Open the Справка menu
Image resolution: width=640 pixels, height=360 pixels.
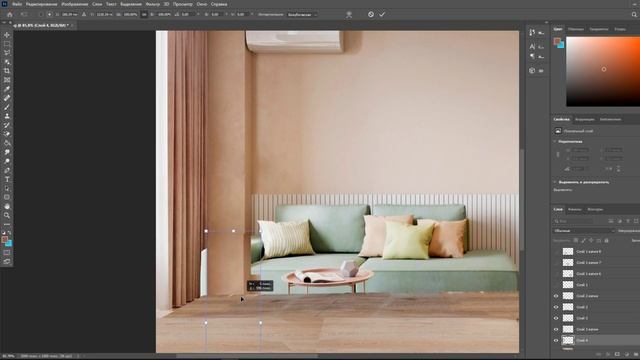point(219,4)
